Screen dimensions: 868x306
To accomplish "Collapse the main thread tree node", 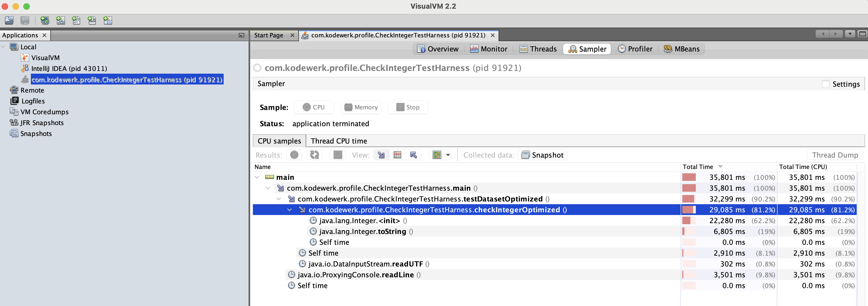I will click(257, 177).
